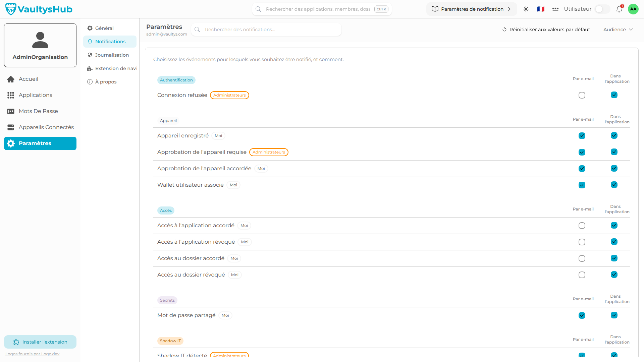Open language selector French flag
The image size is (644, 362).
click(x=541, y=9)
